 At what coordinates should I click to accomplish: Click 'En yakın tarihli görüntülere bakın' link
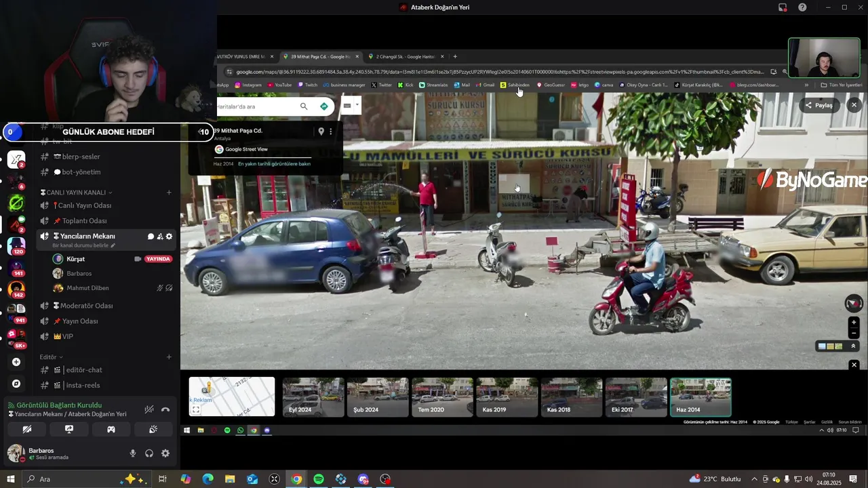[x=274, y=164]
